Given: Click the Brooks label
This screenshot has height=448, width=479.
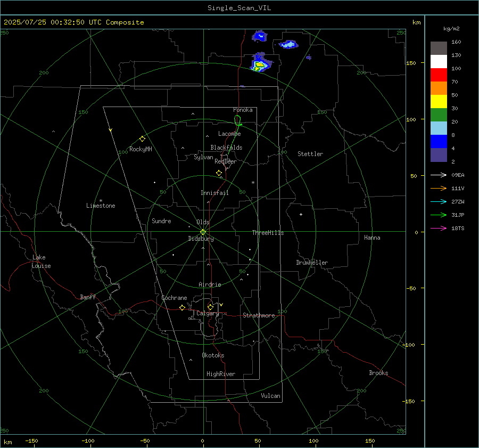Looking at the screenshot, I should pos(378,373).
